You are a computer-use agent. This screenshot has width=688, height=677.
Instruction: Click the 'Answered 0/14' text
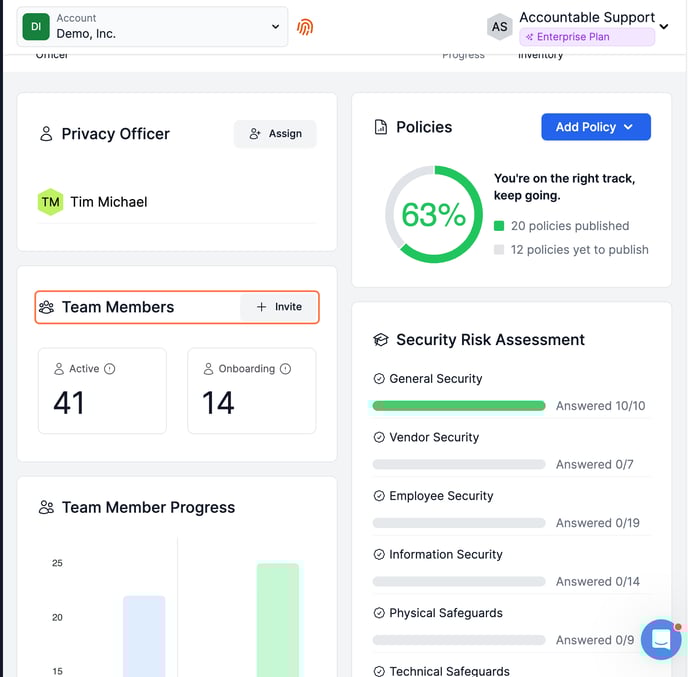(x=598, y=581)
